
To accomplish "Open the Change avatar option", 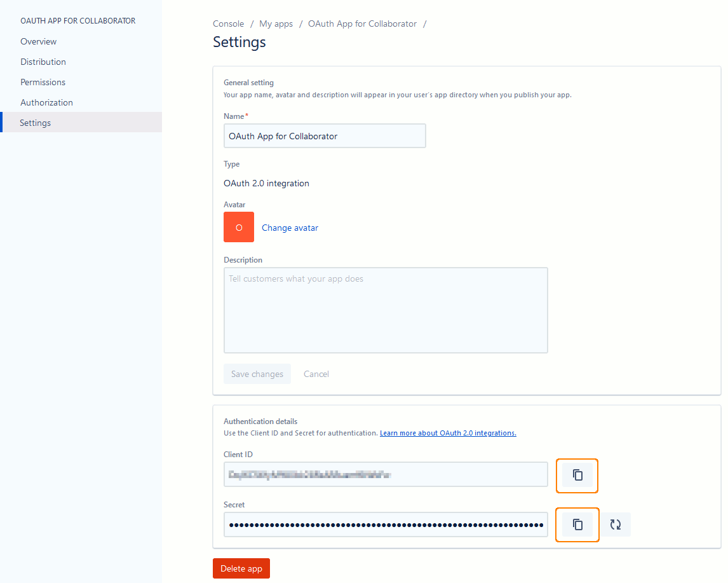I will pos(290,228).
